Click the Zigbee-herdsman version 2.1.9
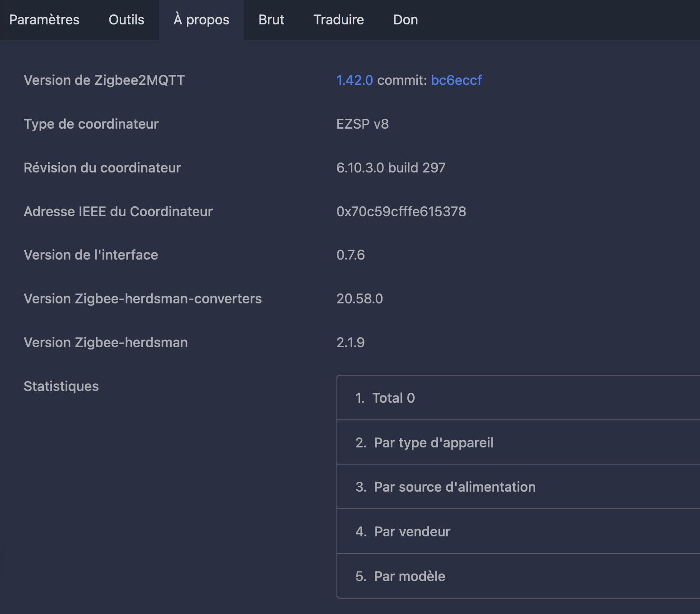This screenshot has height=614, width=700. click(x=350, y=343)
